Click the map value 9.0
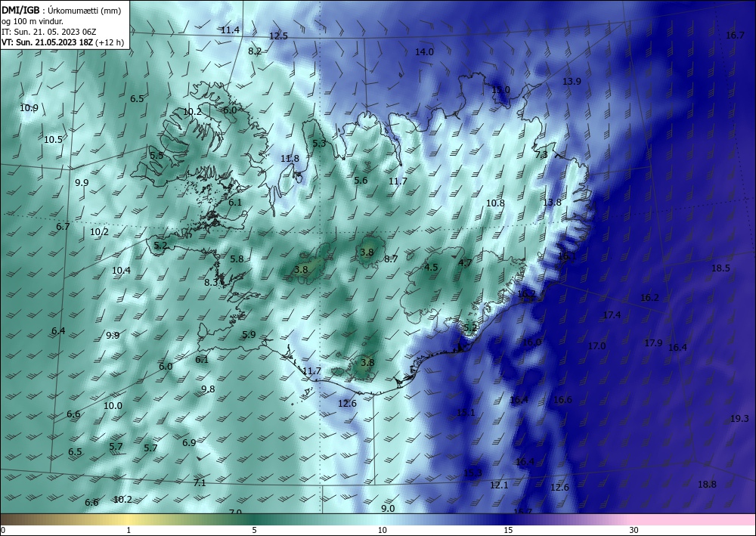This screenshot has width=756, height=536. point(388,509)
